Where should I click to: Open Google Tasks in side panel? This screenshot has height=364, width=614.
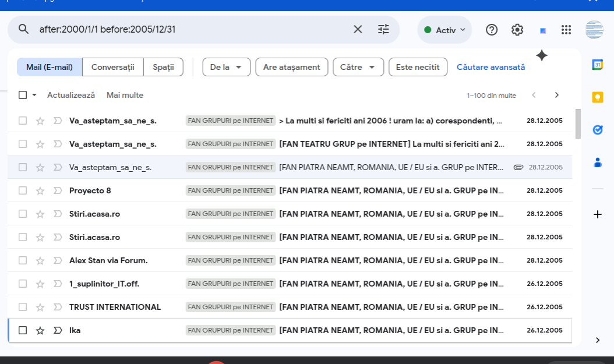(597, 130)
